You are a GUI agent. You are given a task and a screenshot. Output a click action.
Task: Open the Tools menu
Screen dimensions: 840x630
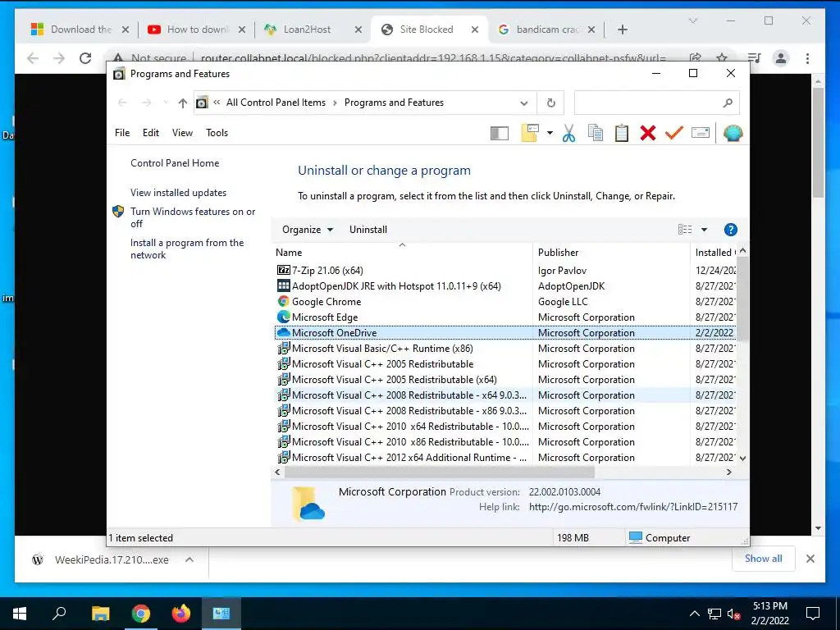coord(217,133)
